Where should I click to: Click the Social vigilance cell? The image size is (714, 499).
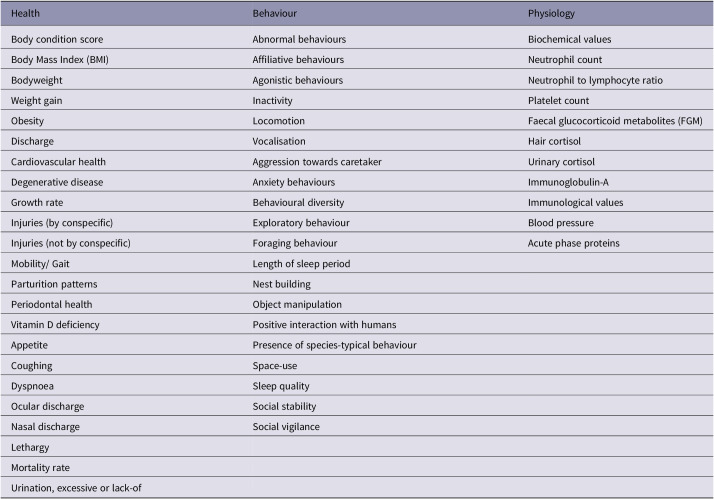[286, 427]
